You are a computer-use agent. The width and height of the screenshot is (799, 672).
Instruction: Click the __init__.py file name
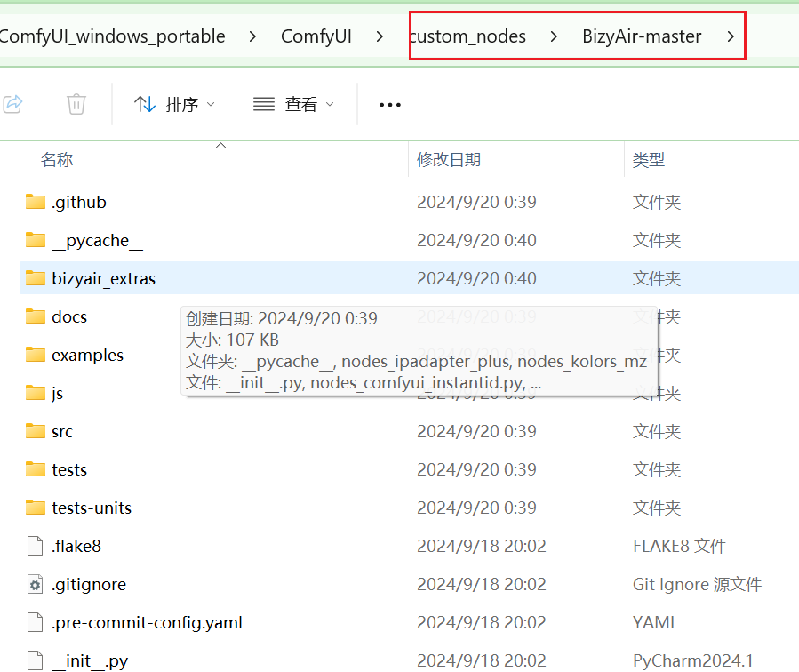90,660
